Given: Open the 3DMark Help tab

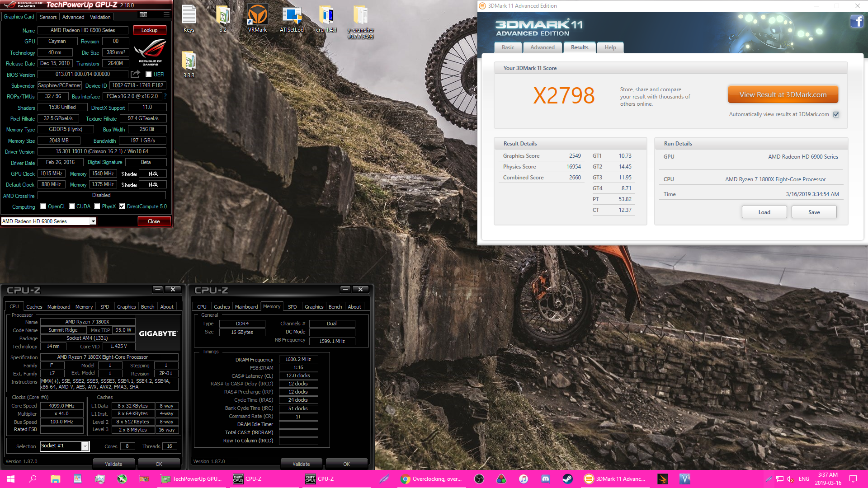Looking at the screenshot, I should click(610, 47).
